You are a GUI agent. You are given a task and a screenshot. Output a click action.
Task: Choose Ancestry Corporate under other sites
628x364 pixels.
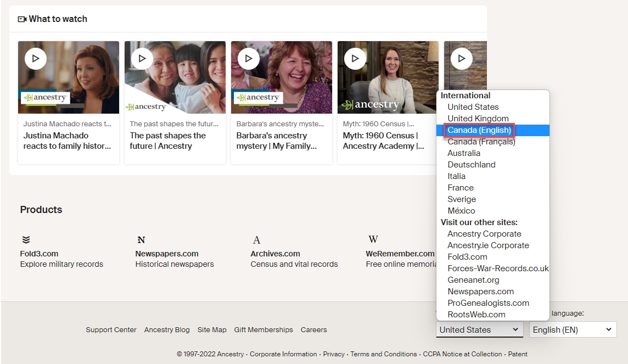(x=484, y=233)
